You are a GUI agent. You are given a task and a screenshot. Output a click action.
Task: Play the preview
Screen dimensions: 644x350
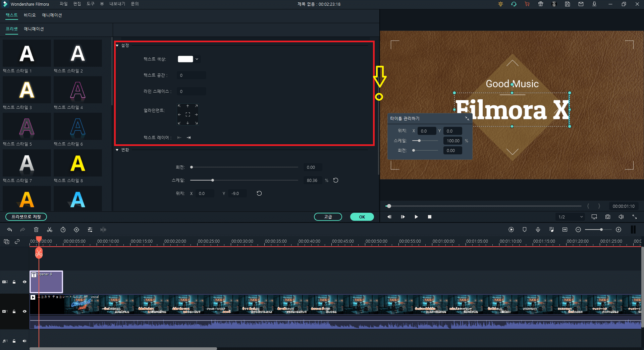[416, 217]
